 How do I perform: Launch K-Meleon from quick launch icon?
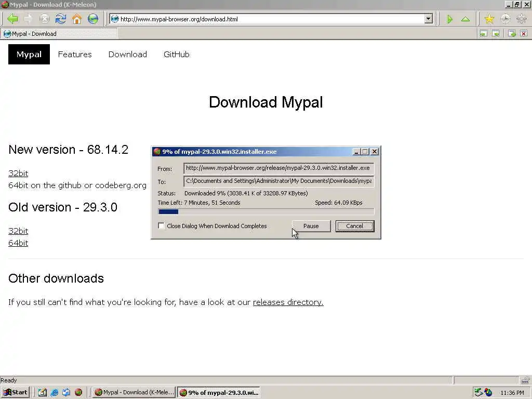(x=78, y=392)
